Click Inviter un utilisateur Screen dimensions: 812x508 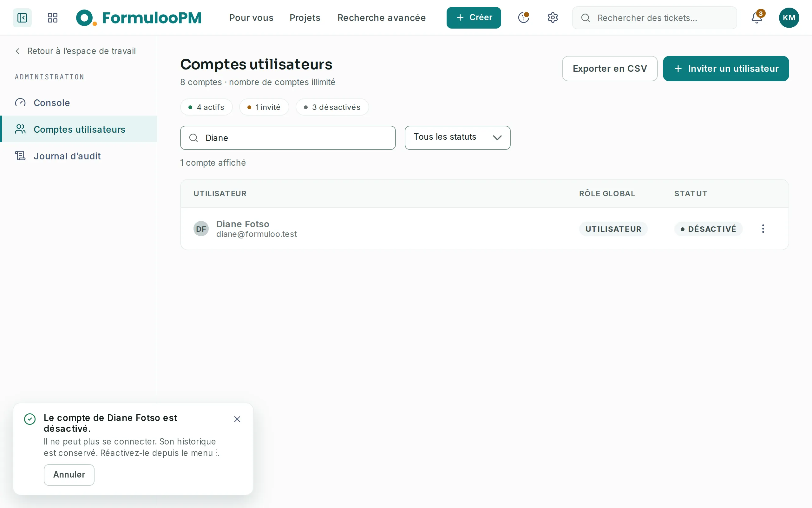[x=726, y=69]
